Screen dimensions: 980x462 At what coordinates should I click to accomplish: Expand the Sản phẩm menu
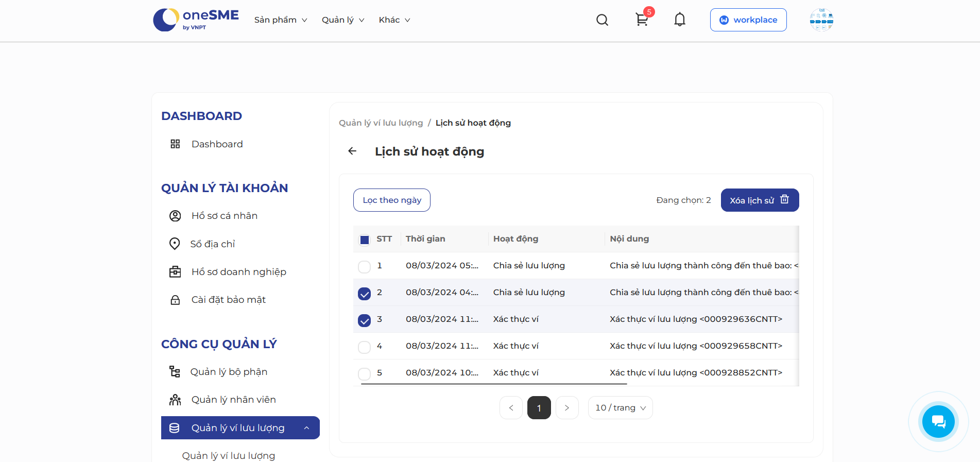point(281,20)
